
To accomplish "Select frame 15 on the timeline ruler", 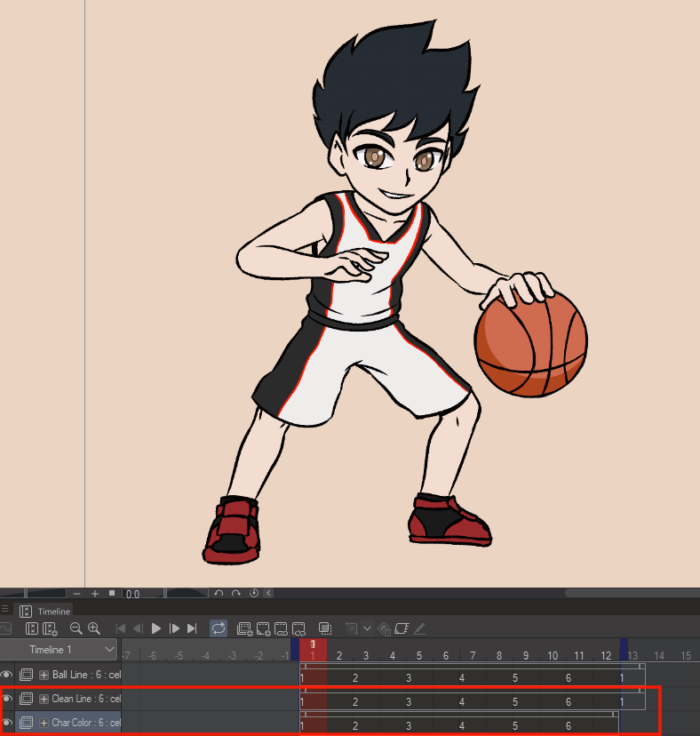I will click(x=686, y=655).
